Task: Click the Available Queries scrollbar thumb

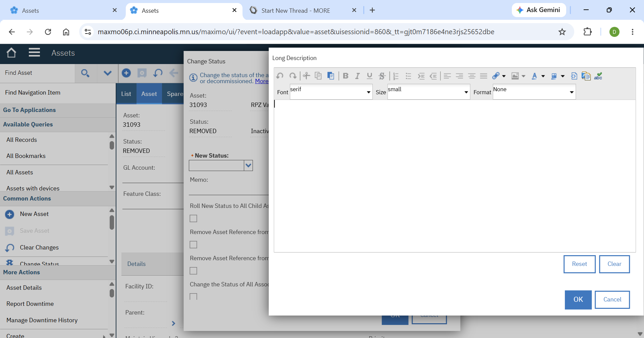Action: tap(112, 145)
